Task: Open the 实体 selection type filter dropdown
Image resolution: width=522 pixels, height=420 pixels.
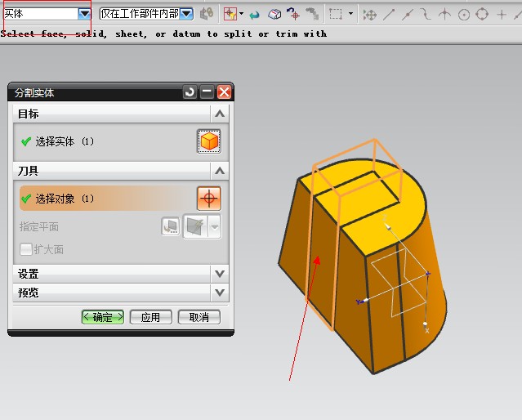Action: (x=85, y=14)
